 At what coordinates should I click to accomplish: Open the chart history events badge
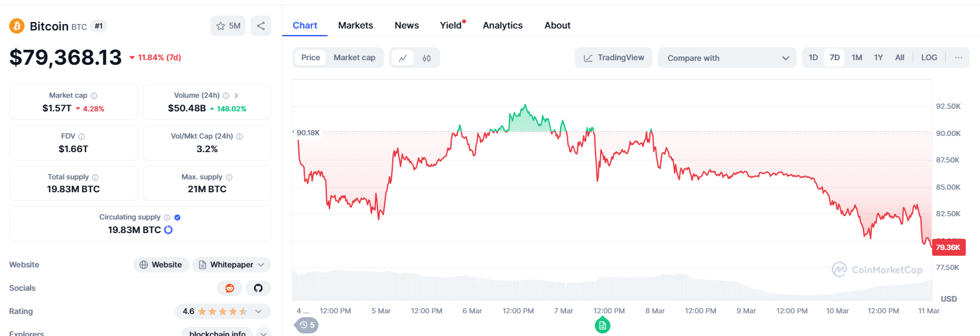coord(307,325)
